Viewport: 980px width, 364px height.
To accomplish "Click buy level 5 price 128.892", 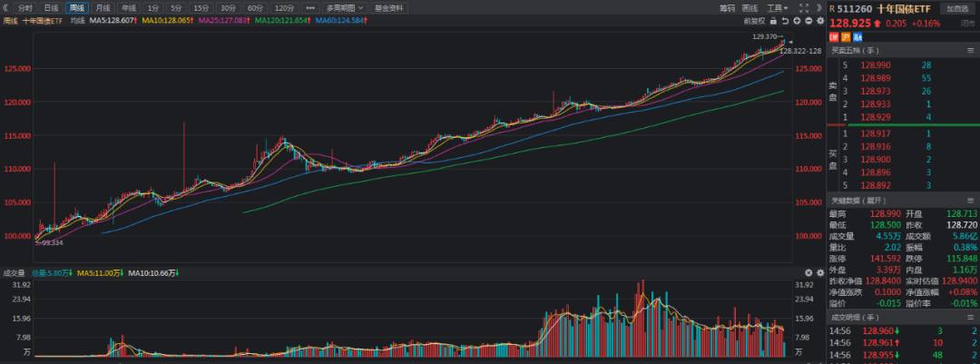I will [x=876, y=185].
